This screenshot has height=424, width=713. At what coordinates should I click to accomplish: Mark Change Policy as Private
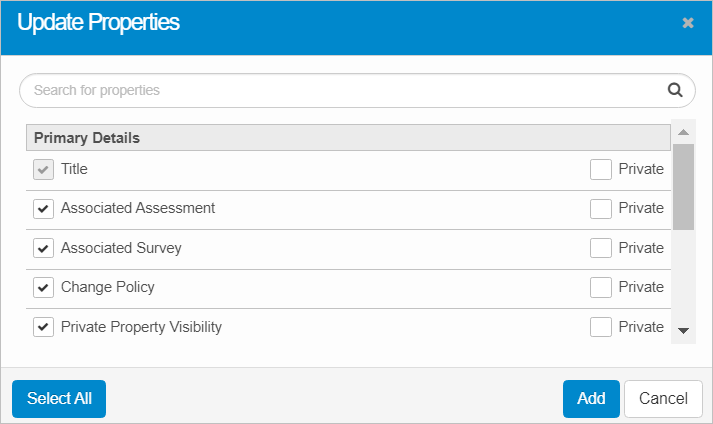tap(601, 288)
